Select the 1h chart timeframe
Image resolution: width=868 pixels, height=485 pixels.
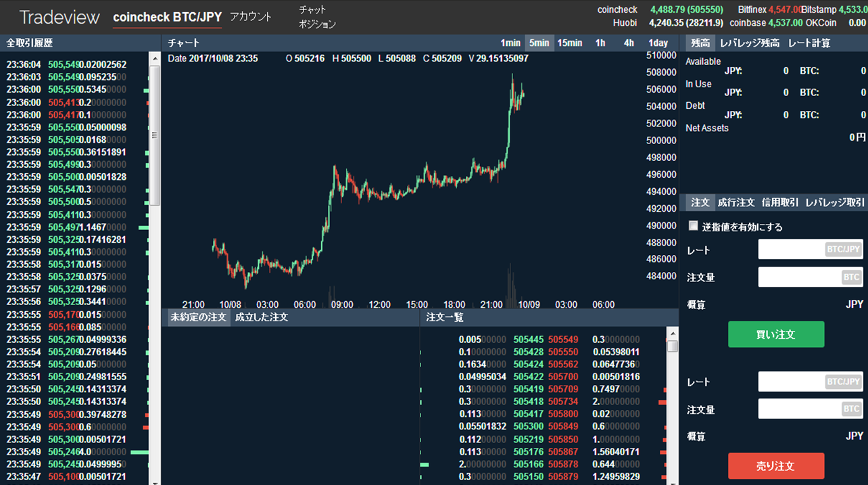600,43
